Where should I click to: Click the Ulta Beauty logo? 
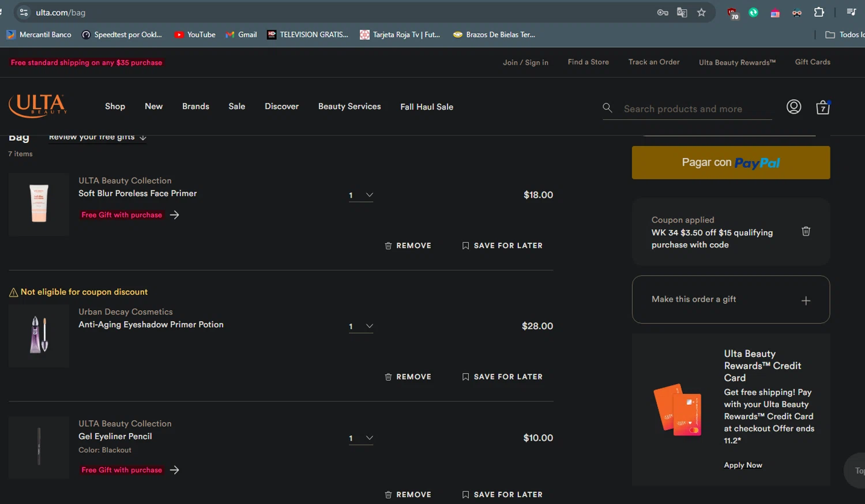[x=38, y=106]
